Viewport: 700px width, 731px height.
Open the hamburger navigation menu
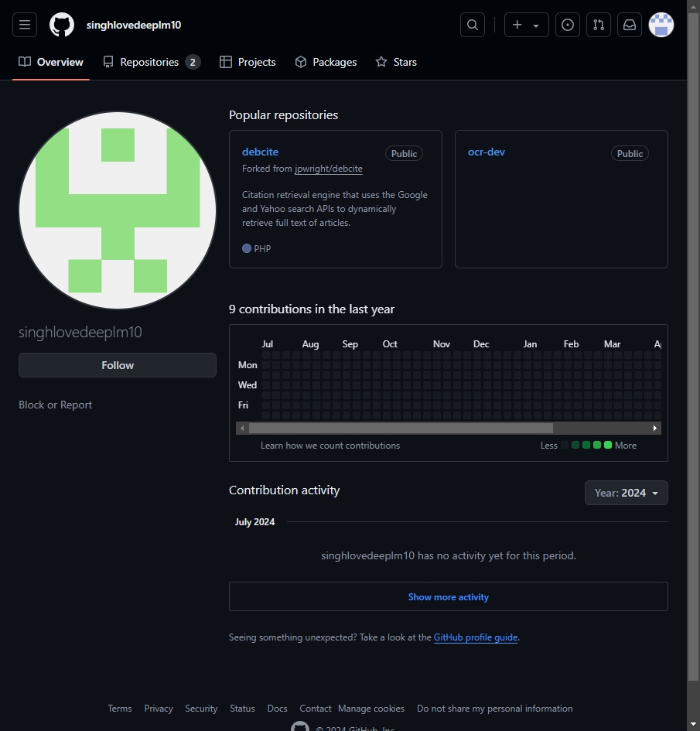pyautogui.click(x=25, y=25)
